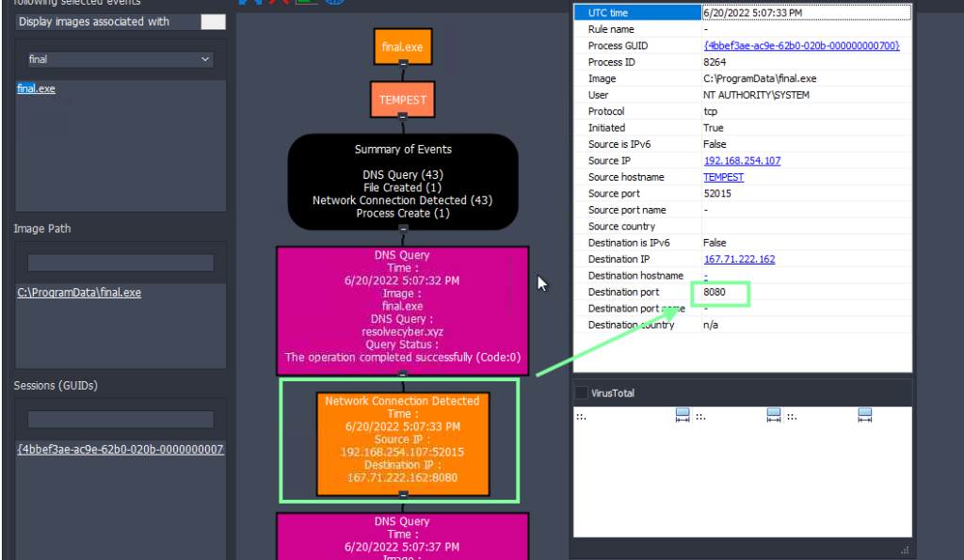Click the Sessions (GUIDs) filter input field

click(120, 419)
